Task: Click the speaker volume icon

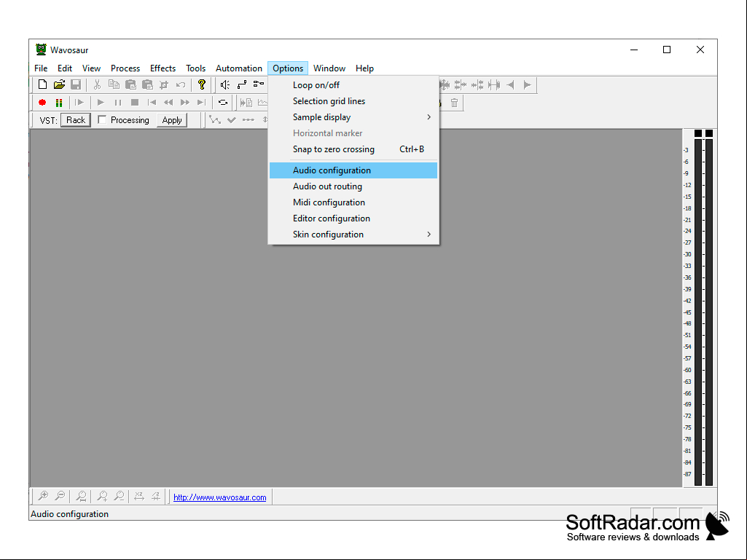Action: point(225,84)
